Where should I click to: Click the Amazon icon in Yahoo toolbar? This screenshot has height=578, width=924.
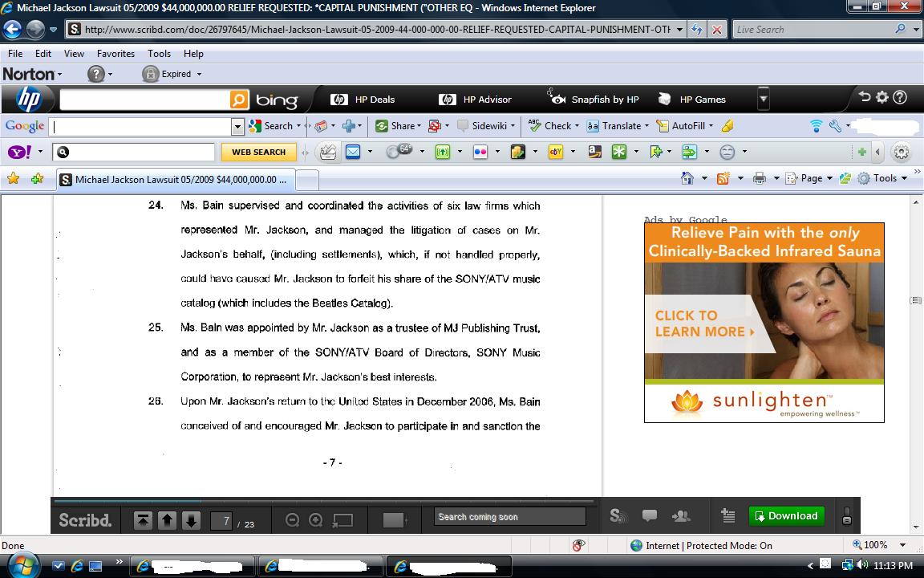point(594,153)
